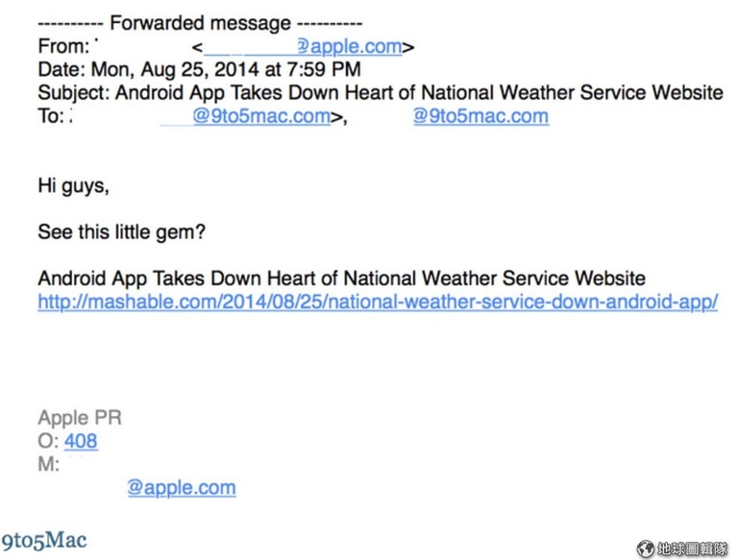The image size is (738, 560).
Task: Click the 'See this little gem?' sentence
Action: (x=121, y=232)
